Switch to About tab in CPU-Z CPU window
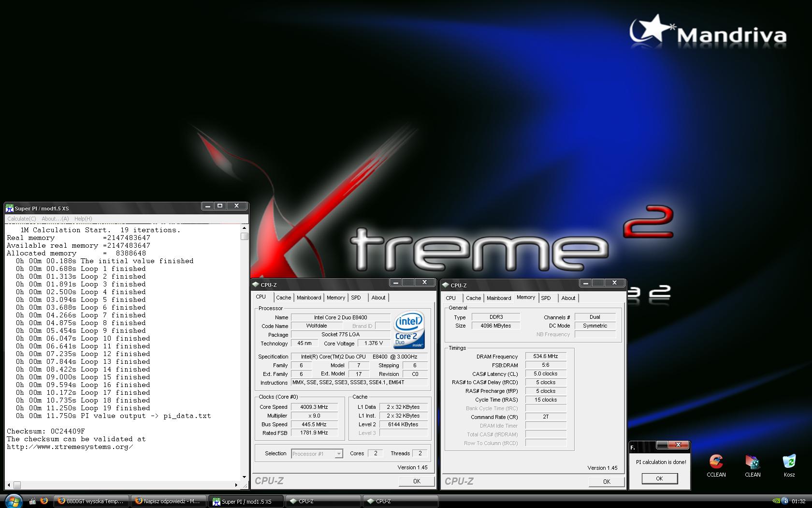Image resolution: width=812 pixels, height=508 pixels. 378,298
